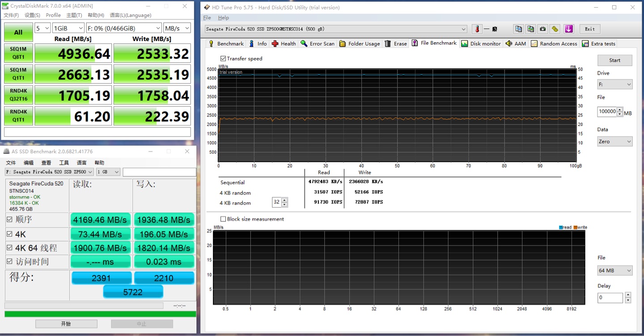
Task: Open the Disk monitor tab
Action: tap(481, 44)
